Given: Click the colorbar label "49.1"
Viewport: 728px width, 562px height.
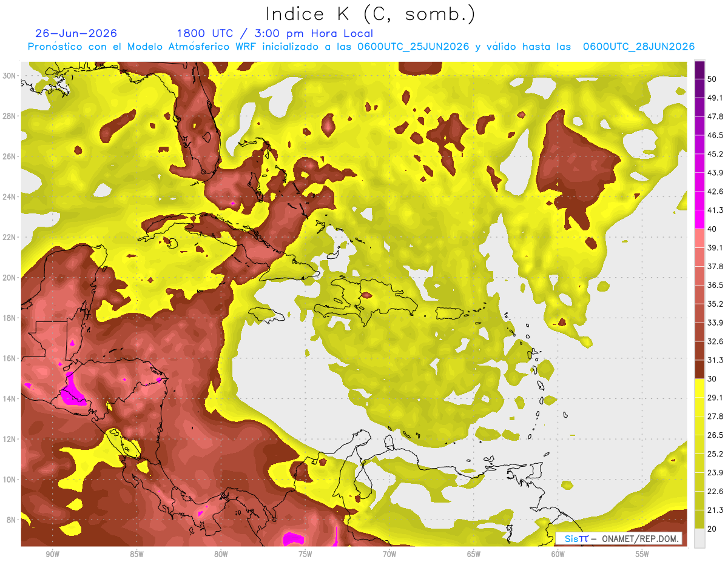Looking at the screenshot, I should (x=715, y=98).
